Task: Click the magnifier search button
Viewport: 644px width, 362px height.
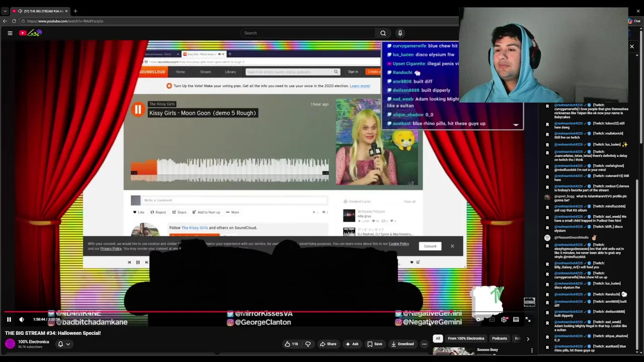Action: (383, 33)
